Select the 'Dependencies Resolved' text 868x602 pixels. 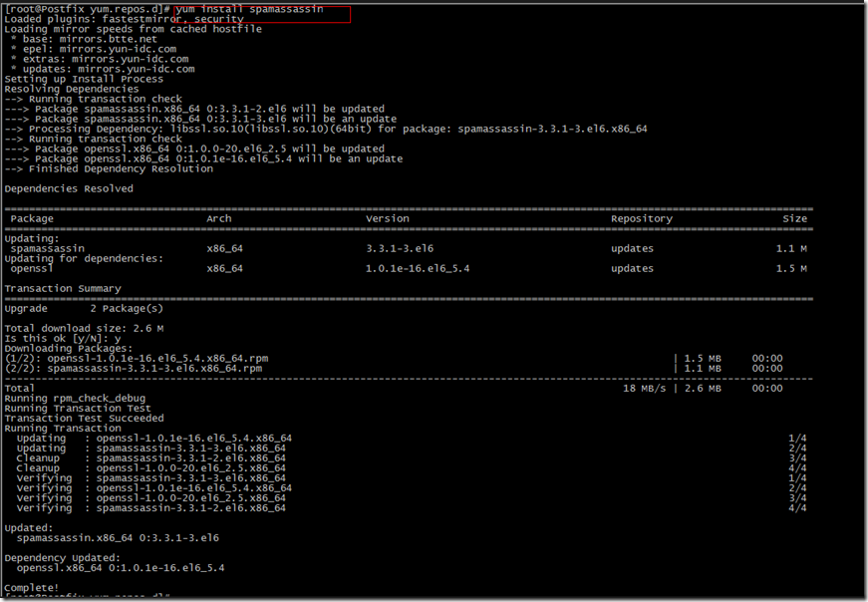[69, 188]
